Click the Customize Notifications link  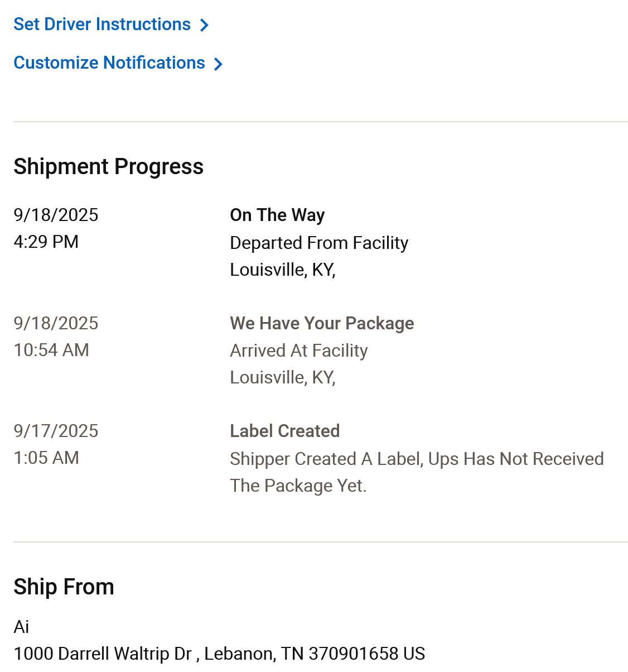[109, 63]
